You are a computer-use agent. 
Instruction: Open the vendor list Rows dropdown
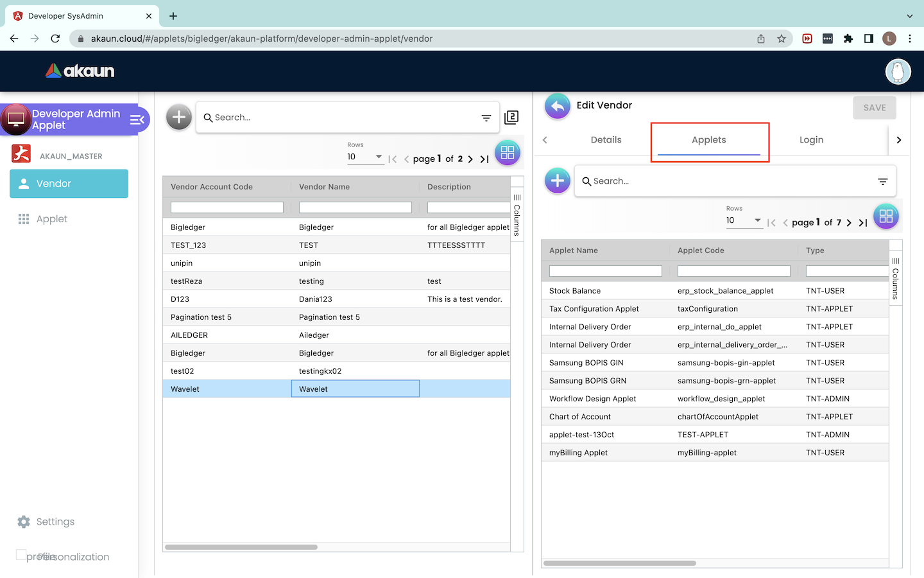[365, 157]
